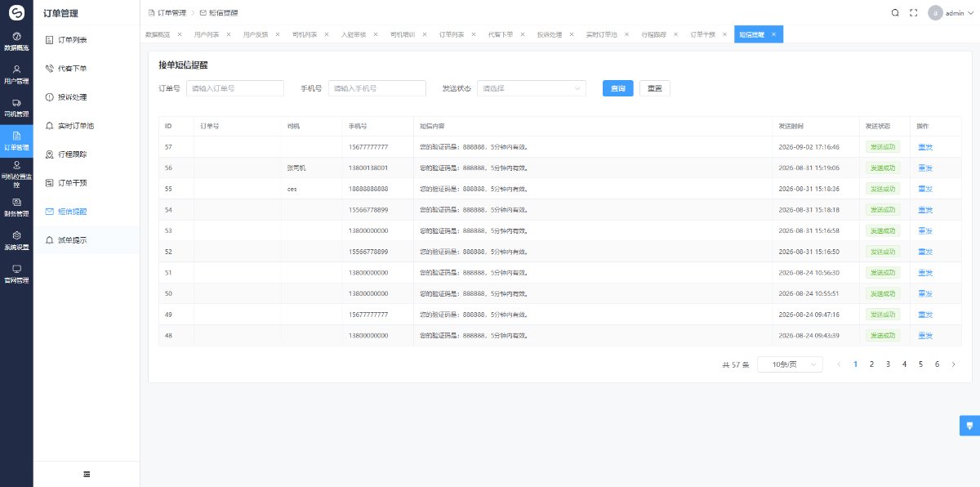Click the search magnifier icon in the header
The height and width of the screenshot is (487, 980).
(x=895, y=13)
